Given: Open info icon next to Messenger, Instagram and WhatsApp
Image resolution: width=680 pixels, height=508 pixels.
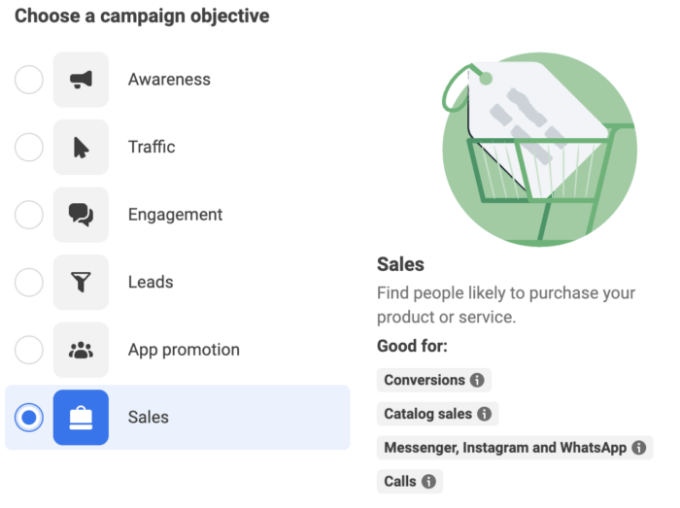Looking at the screenshot, I should [x=639, y=447].
